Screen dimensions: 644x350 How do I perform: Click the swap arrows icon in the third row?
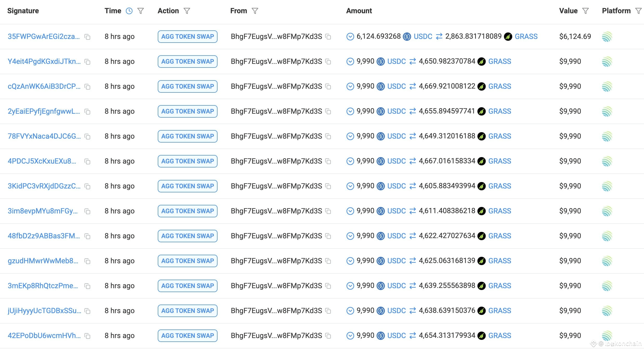412,86
